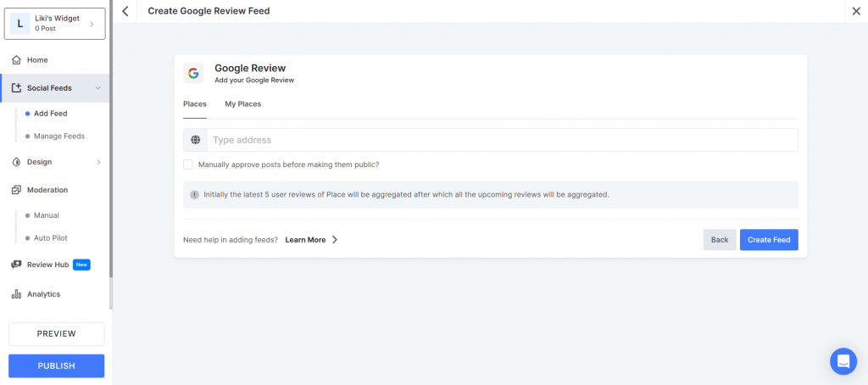Close the Create Google Review Feed panel
Viewport: 868px width, 385px height.
click(x=856, y=11)
